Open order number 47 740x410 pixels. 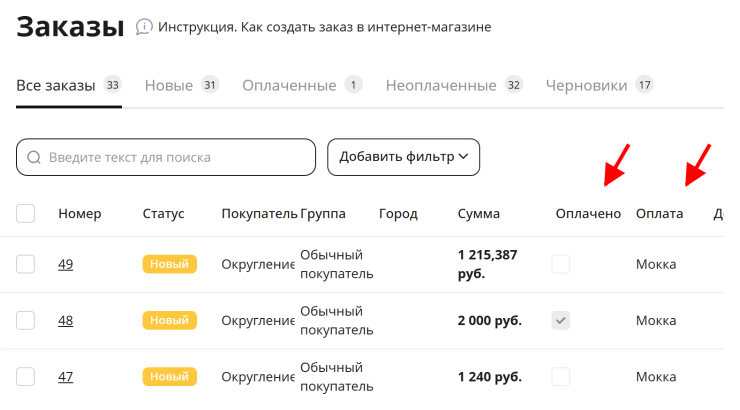tap(66, 377)
